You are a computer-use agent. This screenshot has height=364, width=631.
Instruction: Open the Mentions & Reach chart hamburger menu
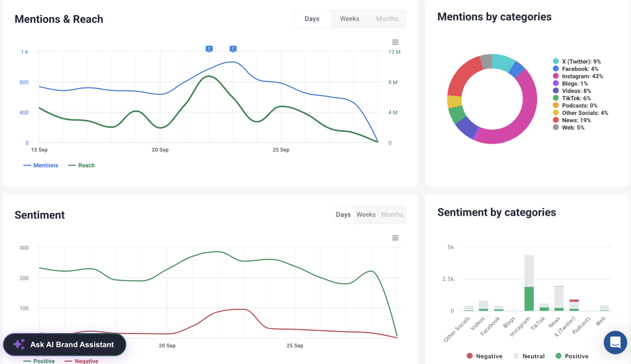pyautogui.click(x=395, y=42)
